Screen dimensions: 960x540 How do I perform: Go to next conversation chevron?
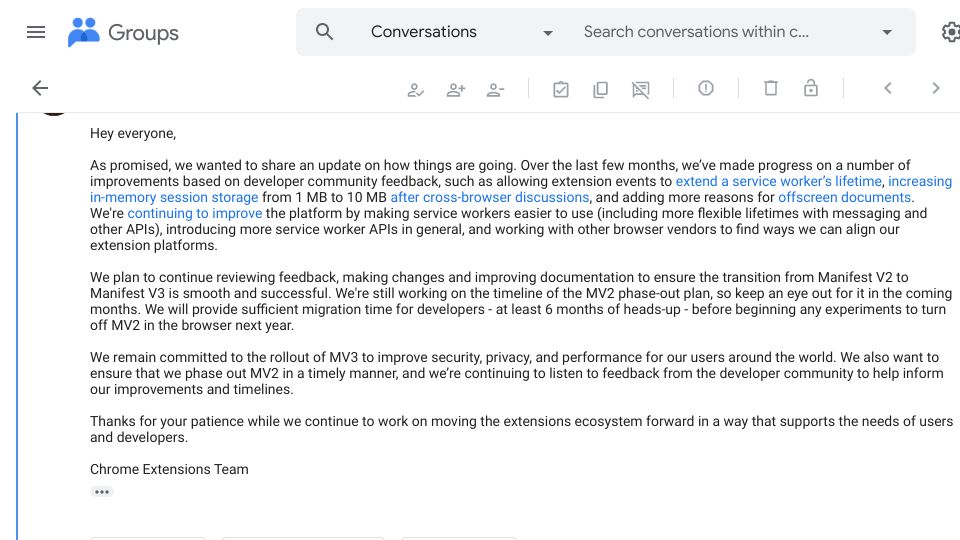(936, 88)
